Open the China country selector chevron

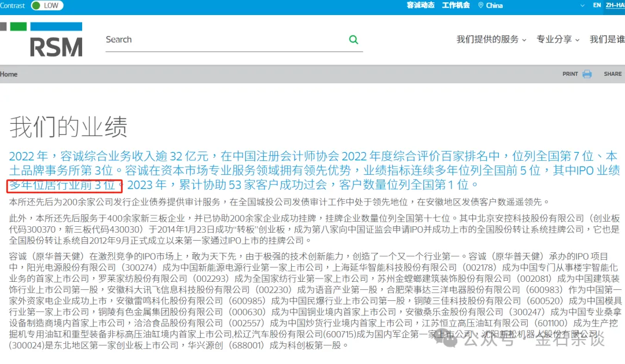click(582, 6)
